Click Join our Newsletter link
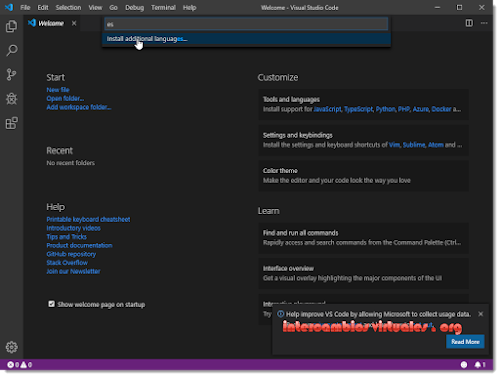The image size is (500, 377). (73, 271)
